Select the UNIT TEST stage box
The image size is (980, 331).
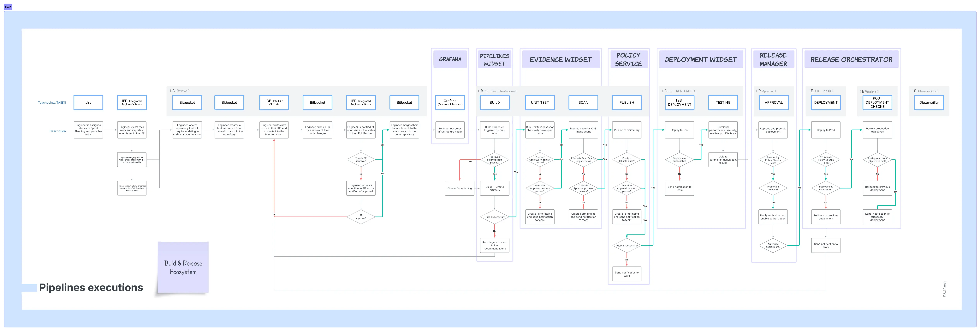540,102
